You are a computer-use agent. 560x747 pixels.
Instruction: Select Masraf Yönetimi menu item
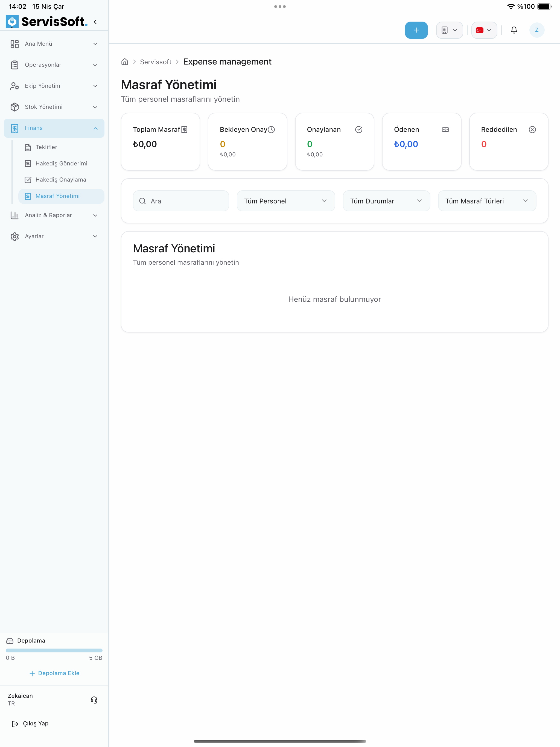click(x=61, y=196)
